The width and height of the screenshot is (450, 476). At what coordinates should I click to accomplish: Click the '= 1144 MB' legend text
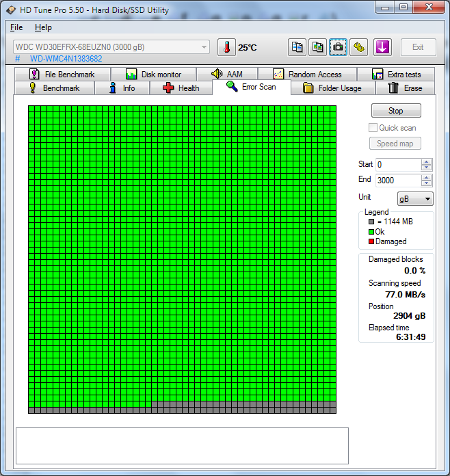tap(395, 222)
